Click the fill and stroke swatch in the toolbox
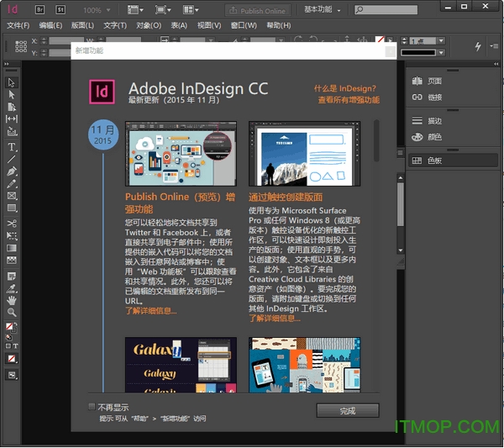504x448 pixels. click(x=9, y=327)
